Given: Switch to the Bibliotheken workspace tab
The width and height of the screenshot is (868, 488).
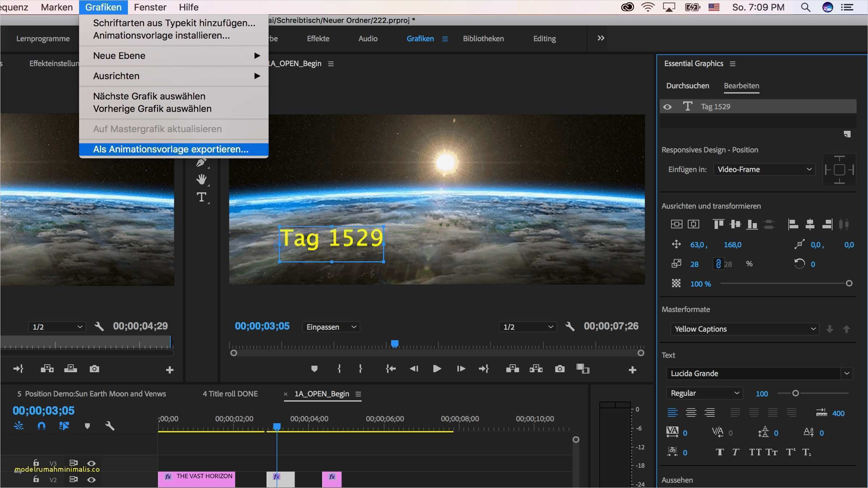Looking at the screenshot, I should click(483, 38).
